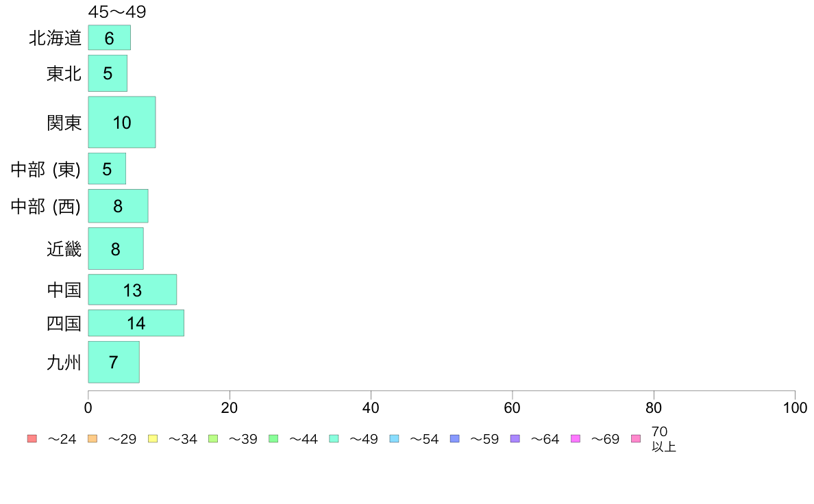This screenshot has height=504, width=814.
Task: Click the 近畿 category label
Action: click(64, 249)
